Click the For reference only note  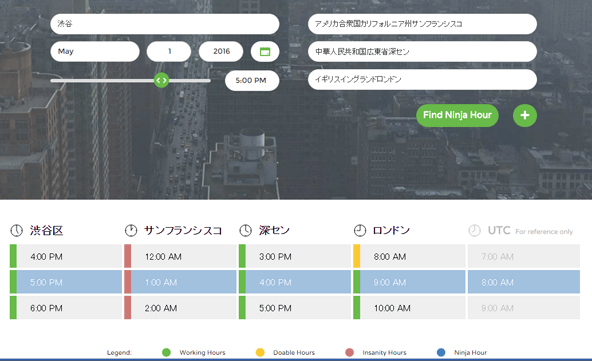[544, 231]
